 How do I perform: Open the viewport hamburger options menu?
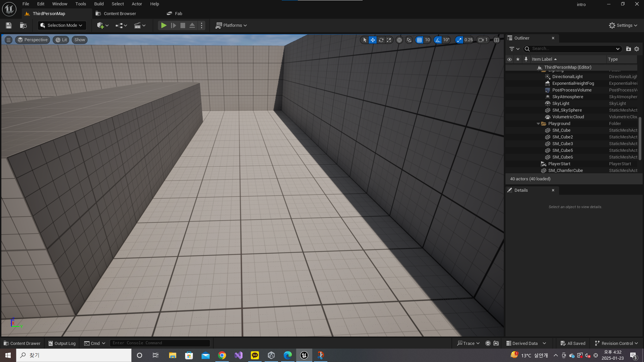(9, 40)
